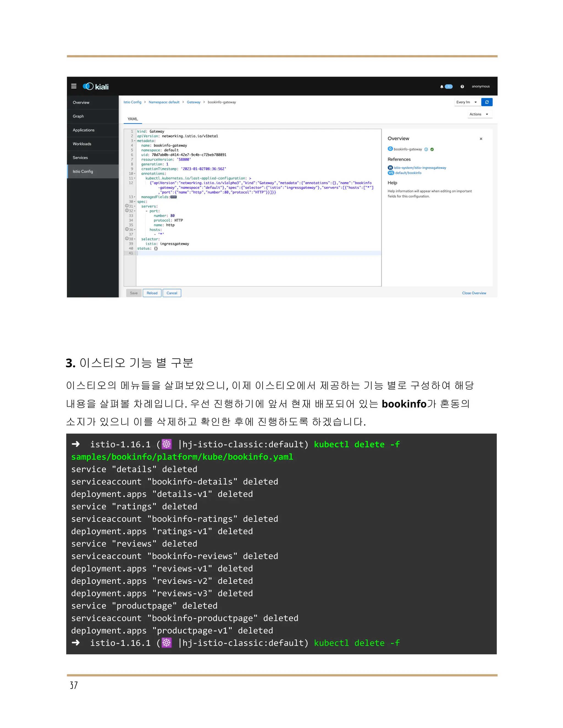563x728 pixels.
Task: Click the 'number: 80' line
Action: pyautogui.click(x=164, y=216)
